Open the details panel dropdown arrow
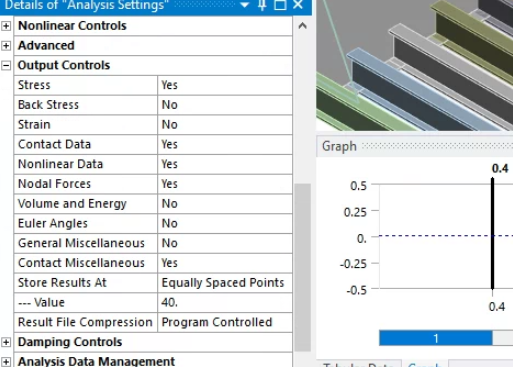The image size is (513, 367). pos(245,5)
